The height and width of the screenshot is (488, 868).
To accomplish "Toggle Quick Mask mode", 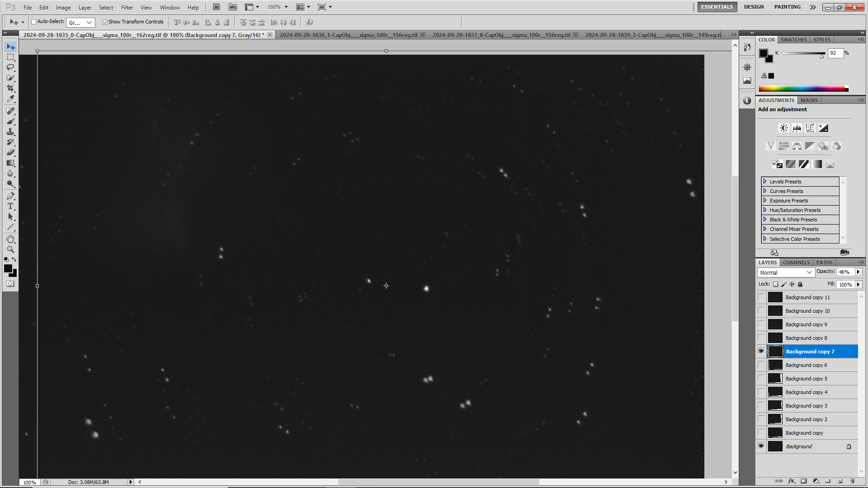I will pyautogui.click(x=10, y=284).
